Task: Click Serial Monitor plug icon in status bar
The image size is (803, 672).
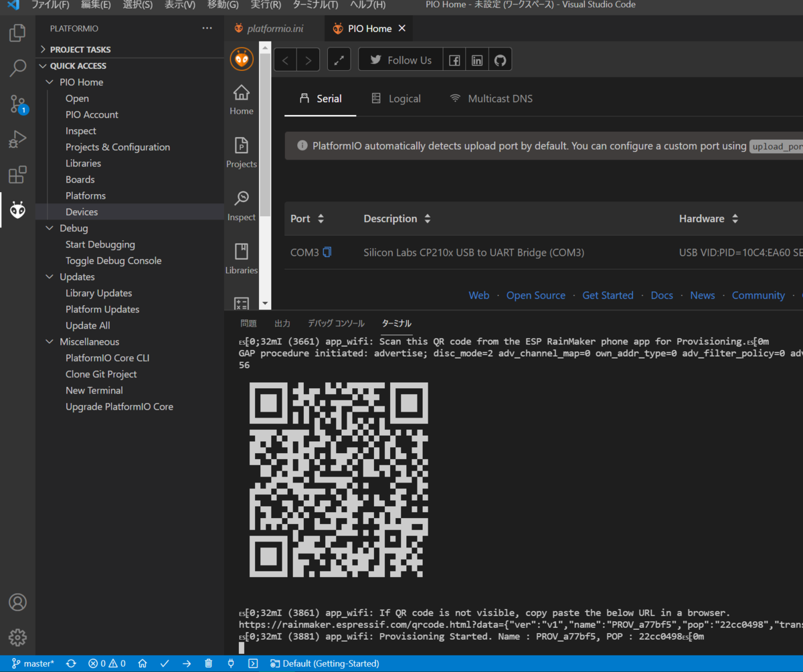Action: click(231, 664)
